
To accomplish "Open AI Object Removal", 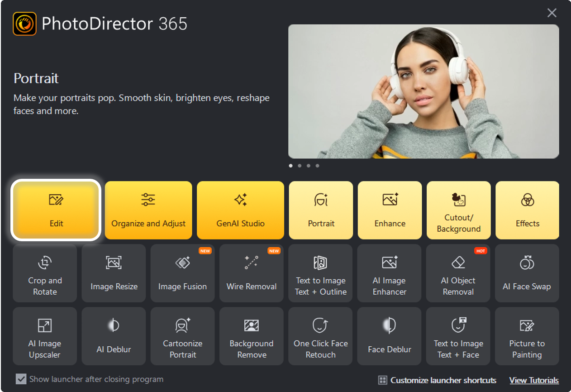I will (x=458, y=273).
